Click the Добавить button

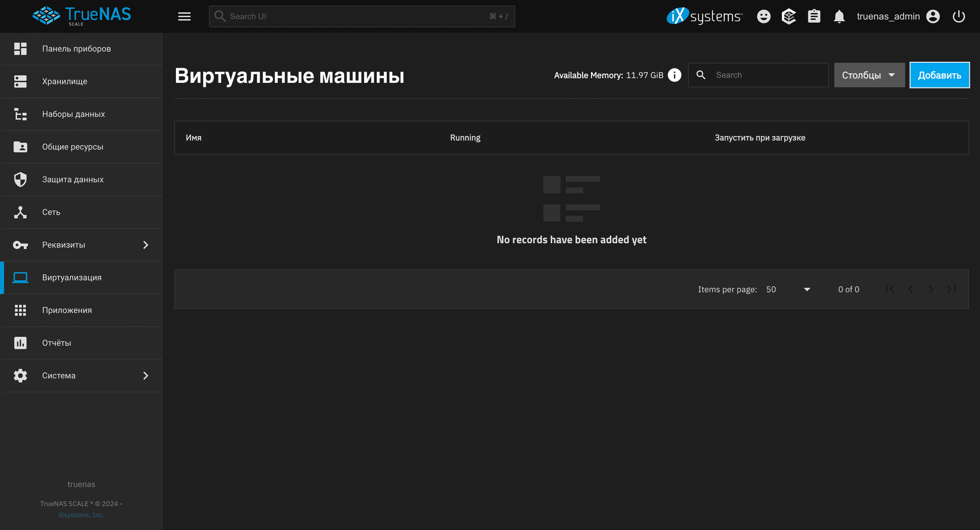pyautogui.click(x=939, y=75)
